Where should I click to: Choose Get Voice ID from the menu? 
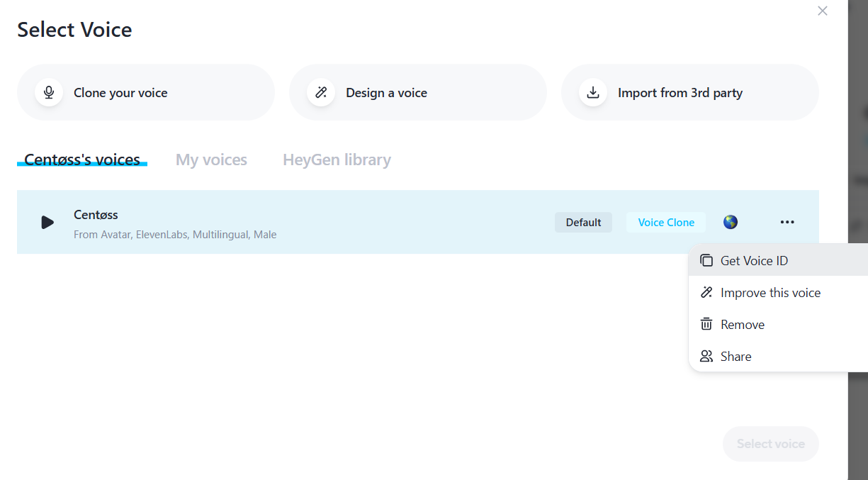click(778, 261)
